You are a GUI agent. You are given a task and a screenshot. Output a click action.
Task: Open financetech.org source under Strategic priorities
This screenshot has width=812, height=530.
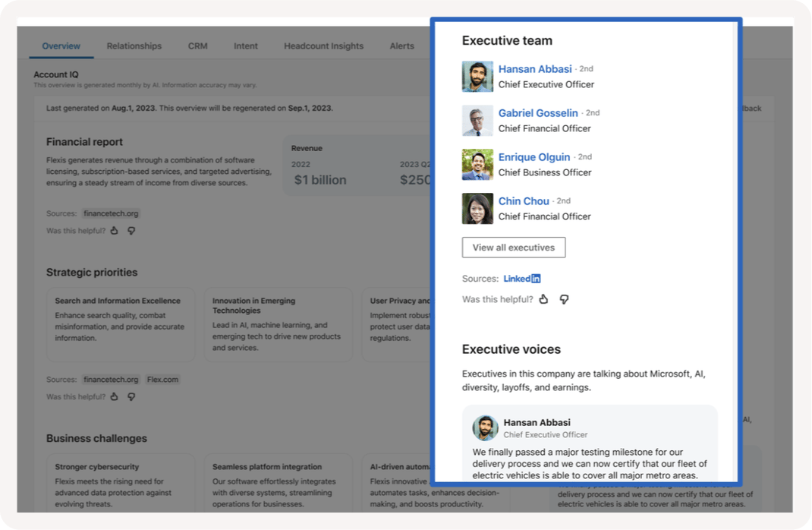pos(111,379)
